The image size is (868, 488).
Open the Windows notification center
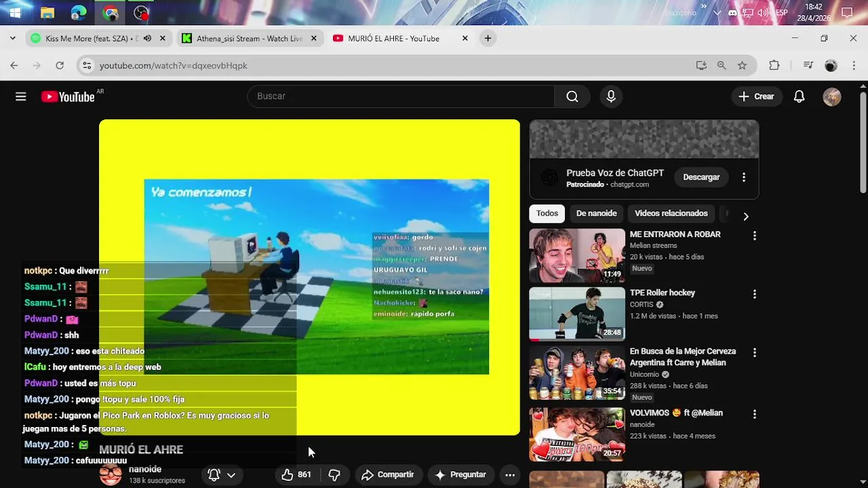pos(847,13)
